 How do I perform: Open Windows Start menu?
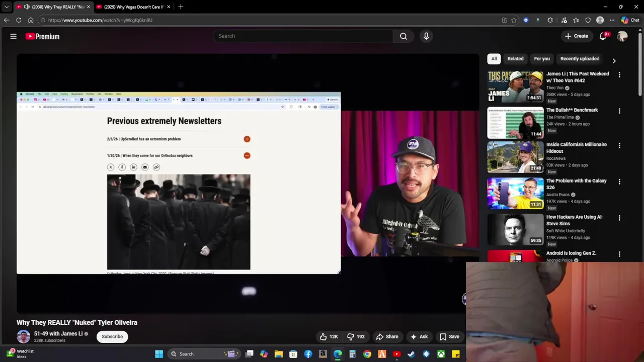click(159, 354)
